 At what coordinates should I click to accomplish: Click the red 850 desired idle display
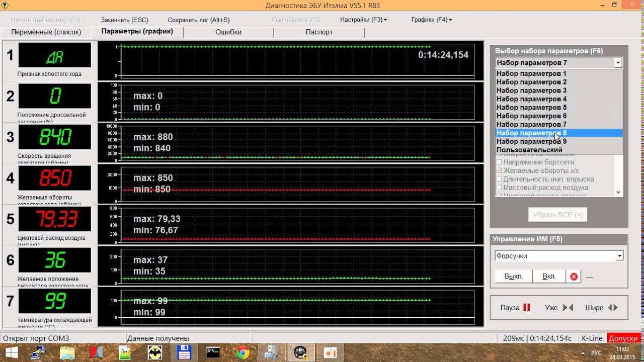55,178
